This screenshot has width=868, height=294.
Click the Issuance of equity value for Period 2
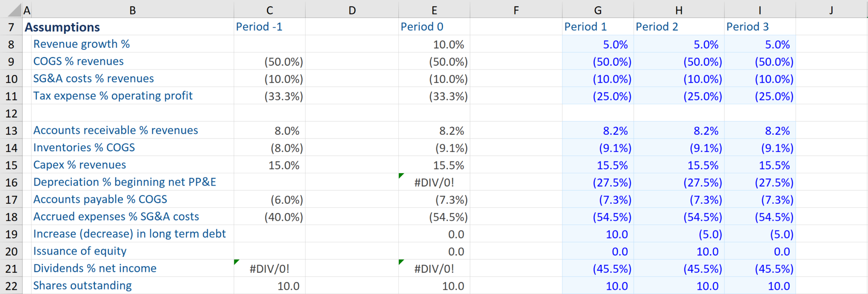coord(678,251)
